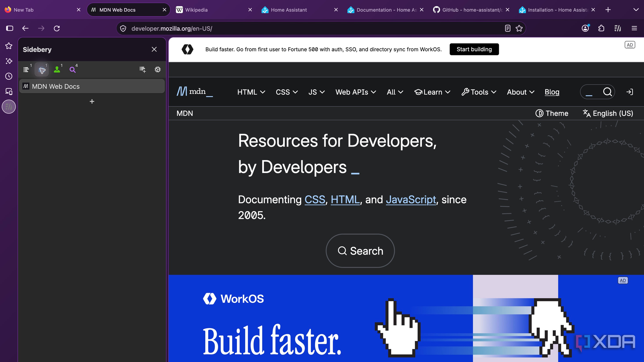Toggle the MDN Theme switcher
Screen dimensions: 644x362
click(x=552, y=113)
